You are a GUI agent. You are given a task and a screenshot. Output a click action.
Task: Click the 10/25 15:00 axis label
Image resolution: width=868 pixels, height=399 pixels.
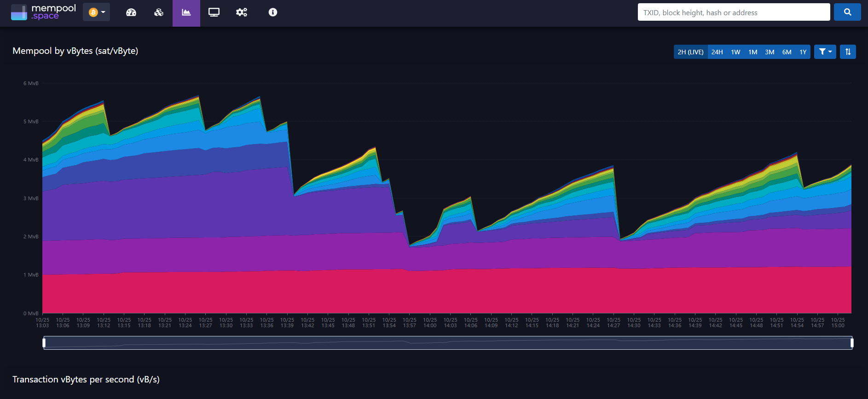click(838, 323)
